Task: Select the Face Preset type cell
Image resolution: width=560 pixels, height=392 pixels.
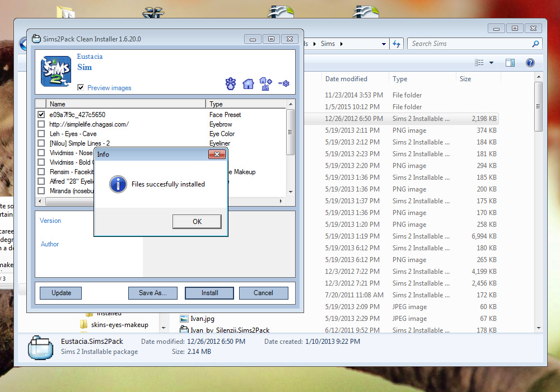Action: [x=225, y=115]
